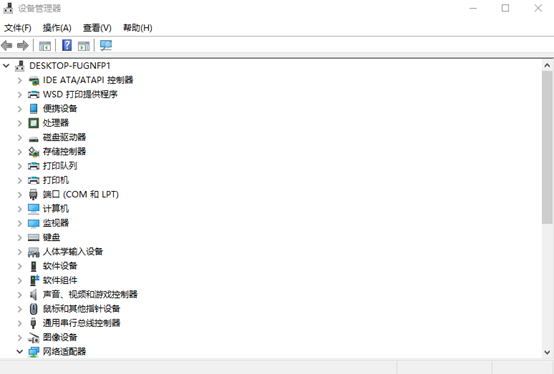The image size is (554, 374).
Task: Click the 打印队列 printer icon
Action: [x=34, y=166]
